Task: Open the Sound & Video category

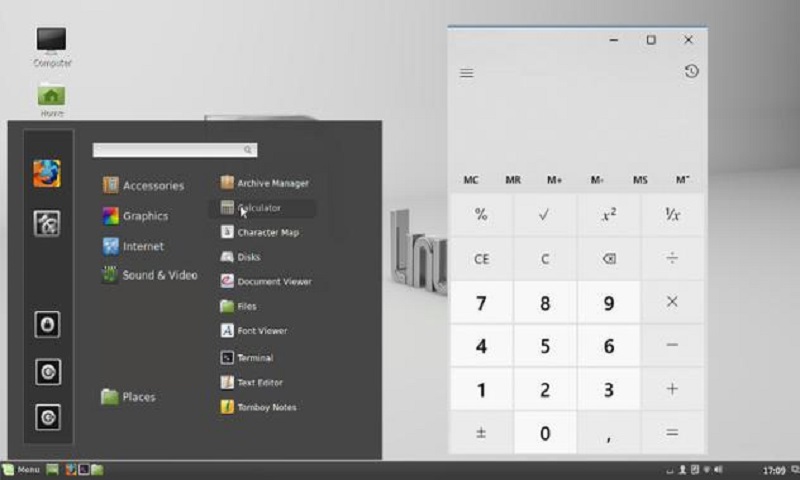Action: point(149,275)
